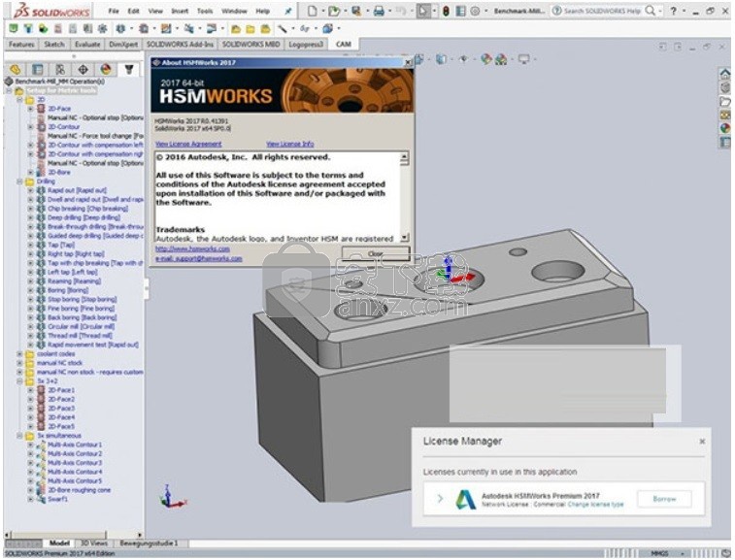Open the File Explorer task pane icon

(725, 101)
